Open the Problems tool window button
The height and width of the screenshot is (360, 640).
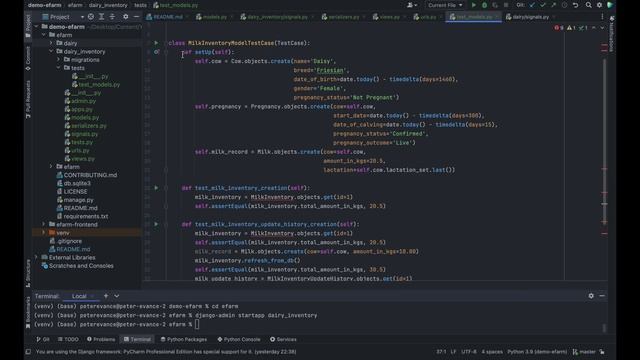[101, 339]
